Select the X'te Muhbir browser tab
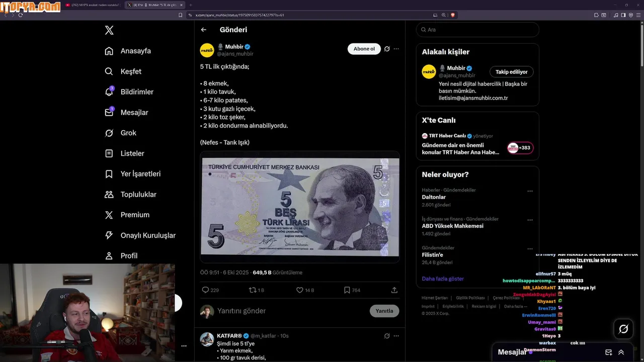644x362 pixels. coord(154,5)
